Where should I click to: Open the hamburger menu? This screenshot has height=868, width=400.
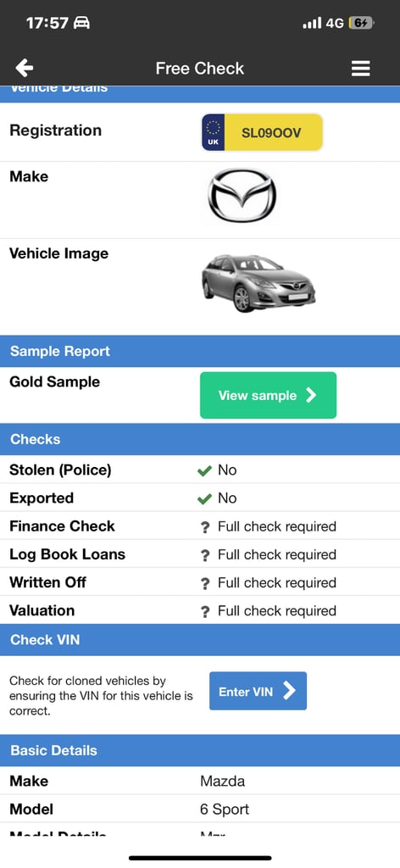(361, 68)
